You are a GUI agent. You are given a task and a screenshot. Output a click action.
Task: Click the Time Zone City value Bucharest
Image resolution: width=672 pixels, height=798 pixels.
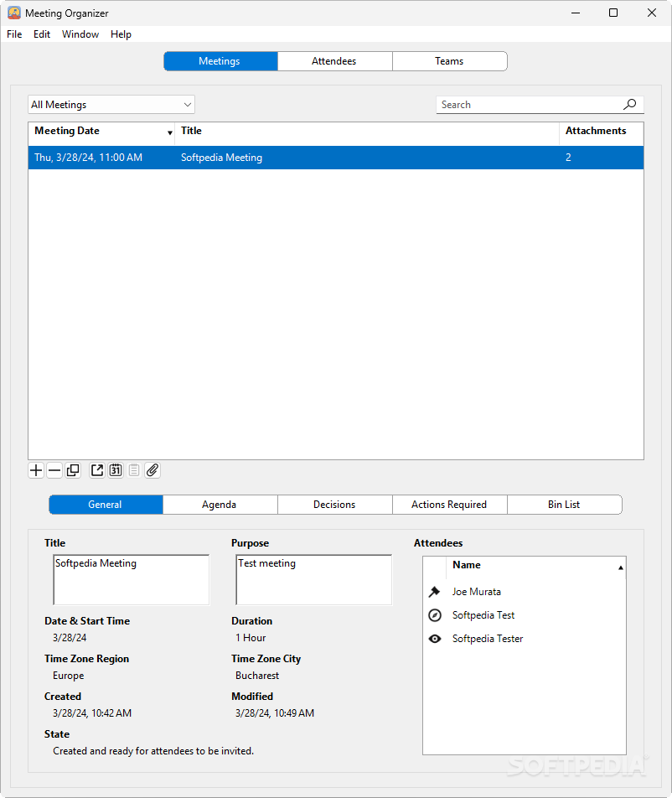257,676
